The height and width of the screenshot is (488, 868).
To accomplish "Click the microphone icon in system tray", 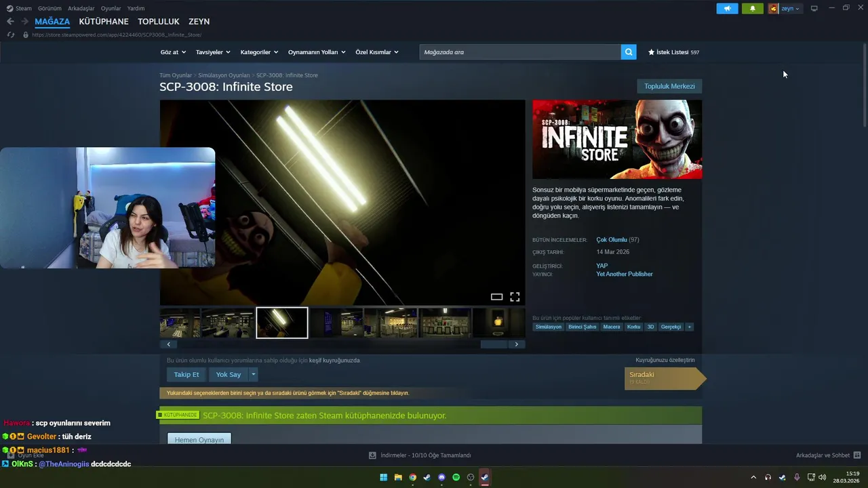I will [x=797, y=477].
